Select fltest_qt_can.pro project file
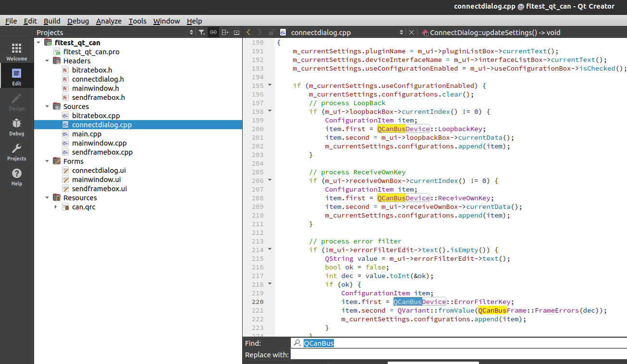 click(91, 52)
